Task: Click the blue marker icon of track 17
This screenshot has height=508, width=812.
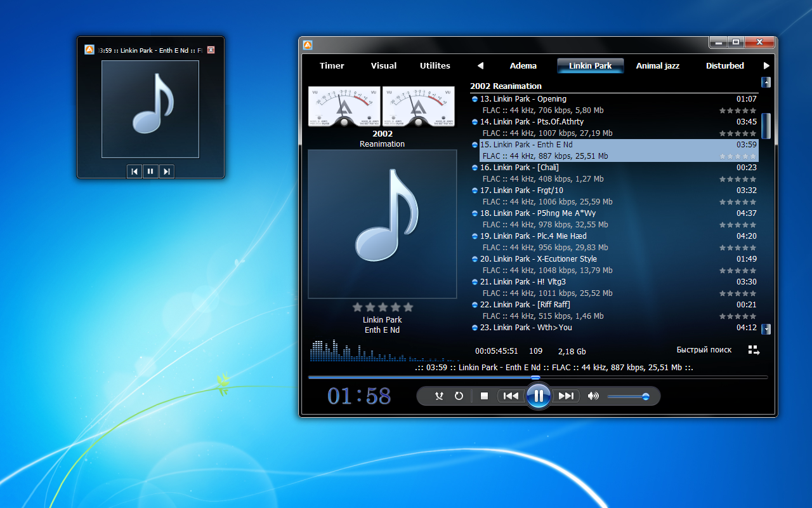Action: coord(475,190)
